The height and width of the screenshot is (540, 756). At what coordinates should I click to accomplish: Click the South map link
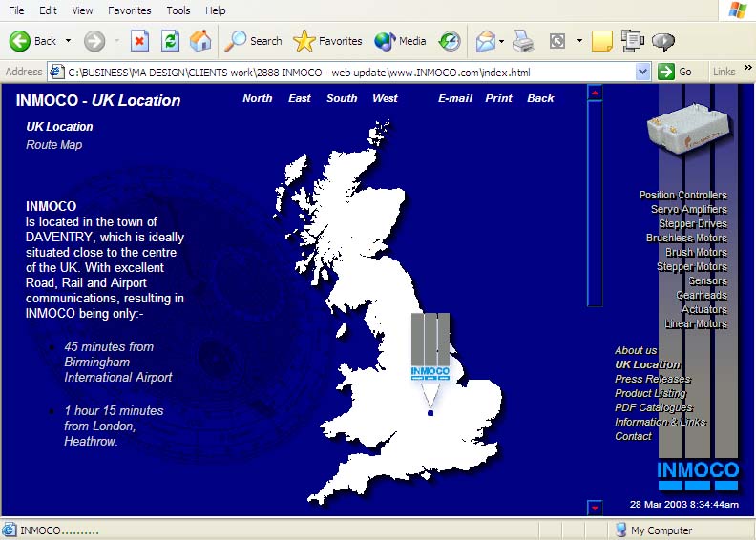point(342,98)
